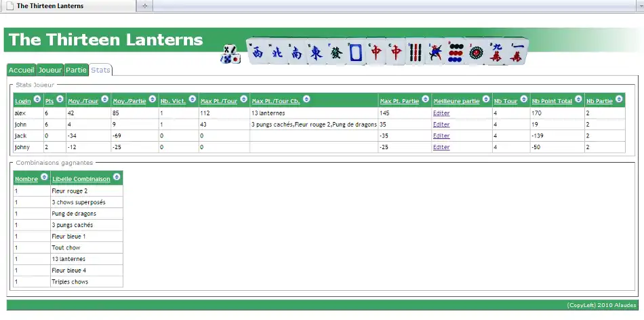The width and height of the screenshot is (644, 320).
Task: Click the Triples chows row
Action: tap(68, 282)
